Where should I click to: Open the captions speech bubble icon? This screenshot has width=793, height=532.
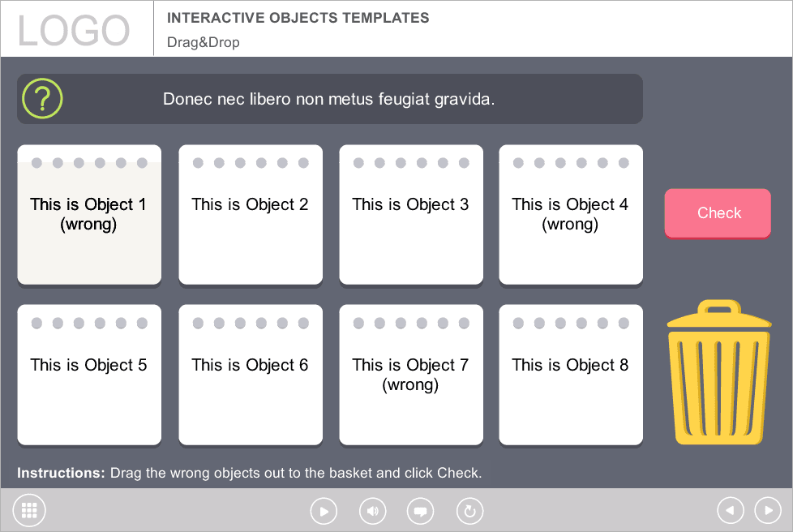tap(420, 511)
